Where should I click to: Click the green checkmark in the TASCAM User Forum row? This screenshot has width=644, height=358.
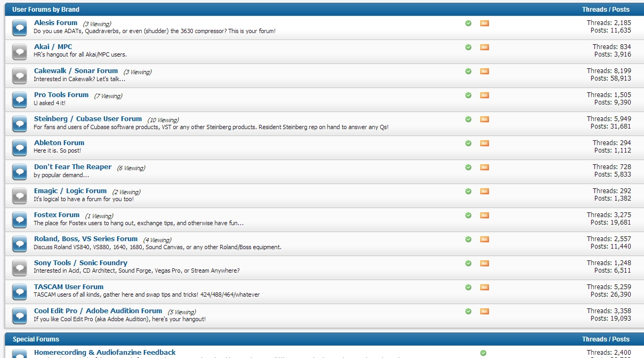tap(468, 288)
